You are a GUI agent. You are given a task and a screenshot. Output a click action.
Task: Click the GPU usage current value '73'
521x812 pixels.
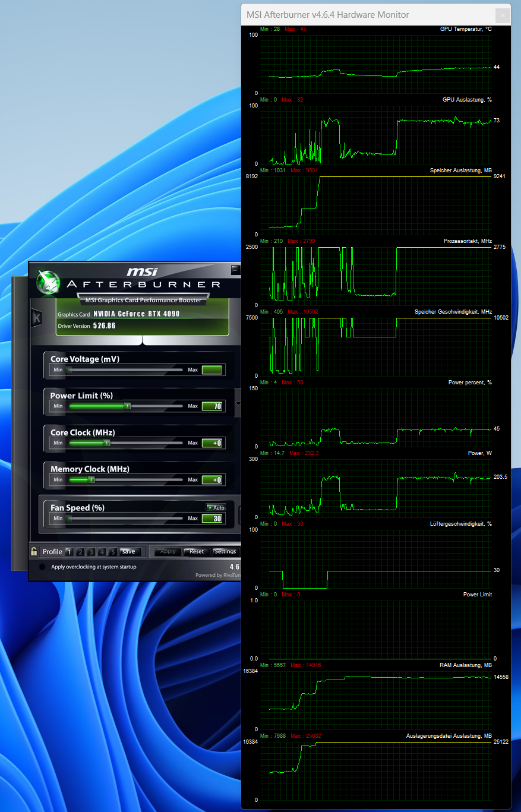497,121
